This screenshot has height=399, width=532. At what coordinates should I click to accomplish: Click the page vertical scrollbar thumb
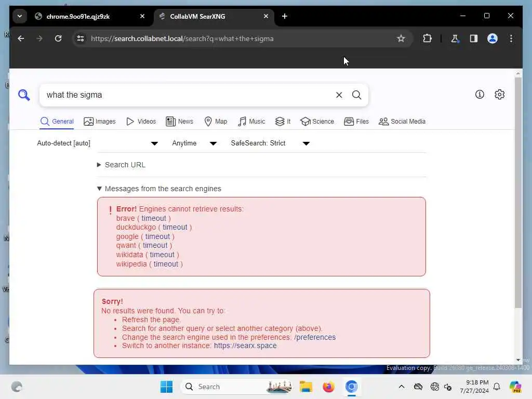tap(518, 193)
